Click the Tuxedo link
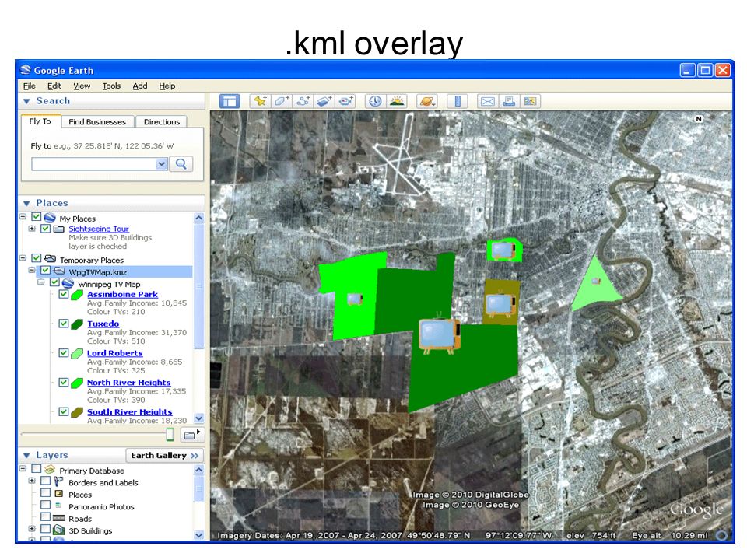The image size is (747, 560). (103, 324)
